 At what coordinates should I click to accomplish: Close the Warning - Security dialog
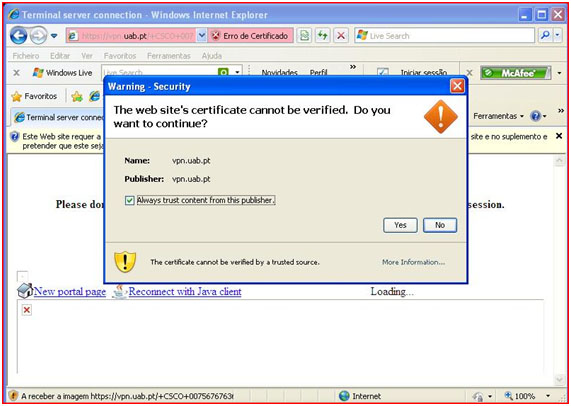point(457,86)
